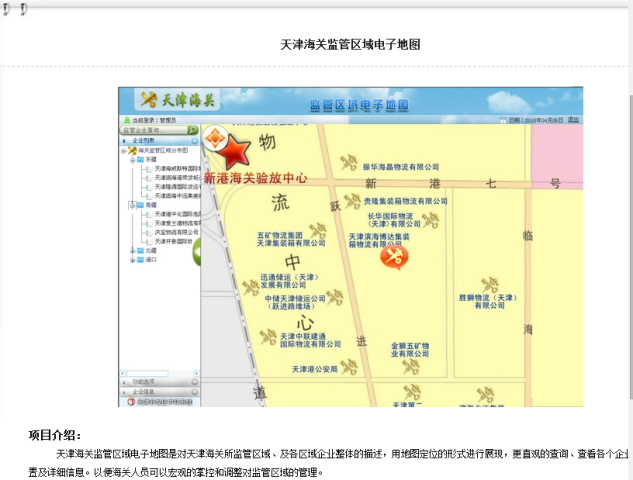Click customs marker beside 贵隆集装箱物流有限公司
This screenshot has height=480, width=633.
[352, 201]
